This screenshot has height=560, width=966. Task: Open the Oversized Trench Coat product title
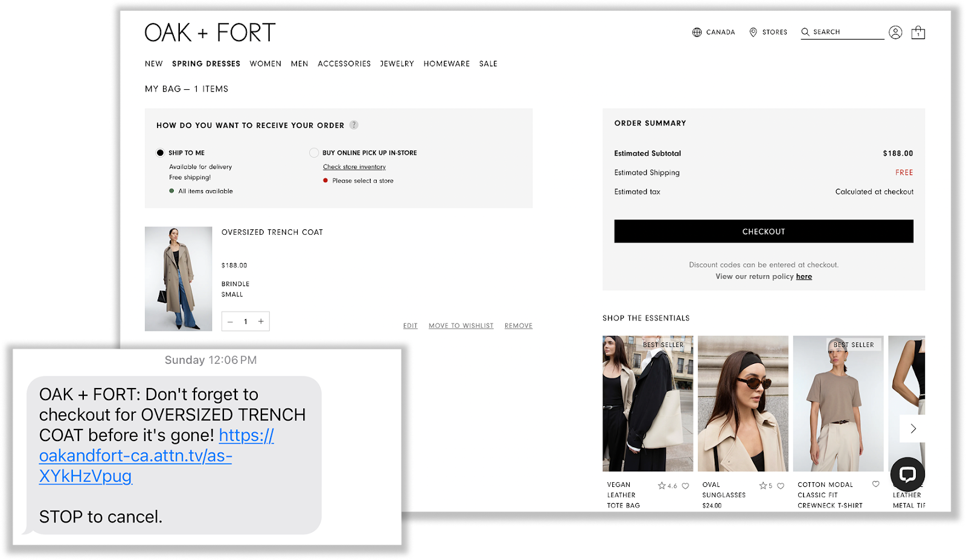(x=272, y=232)
